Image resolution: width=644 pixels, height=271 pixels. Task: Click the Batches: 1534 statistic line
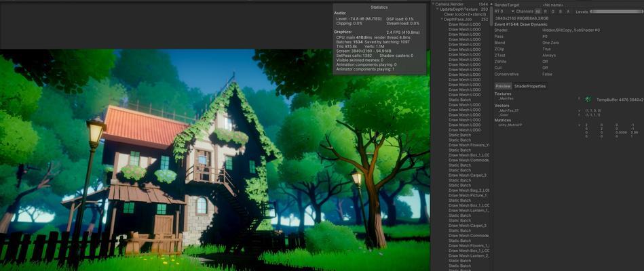[x=349, y=42]
